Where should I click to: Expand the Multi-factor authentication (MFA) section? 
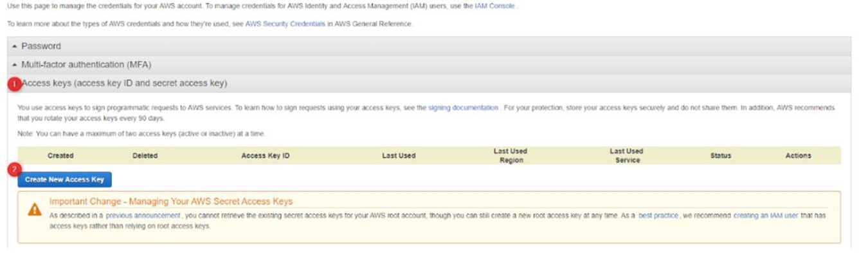coord(429,65)
